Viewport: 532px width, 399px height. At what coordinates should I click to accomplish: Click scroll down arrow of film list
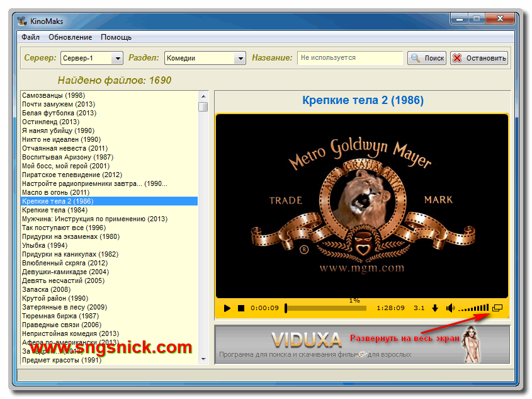tap(203, 359)
